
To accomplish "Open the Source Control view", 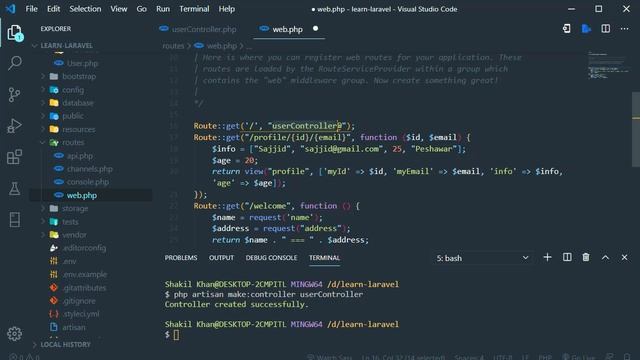I will 15,94.
